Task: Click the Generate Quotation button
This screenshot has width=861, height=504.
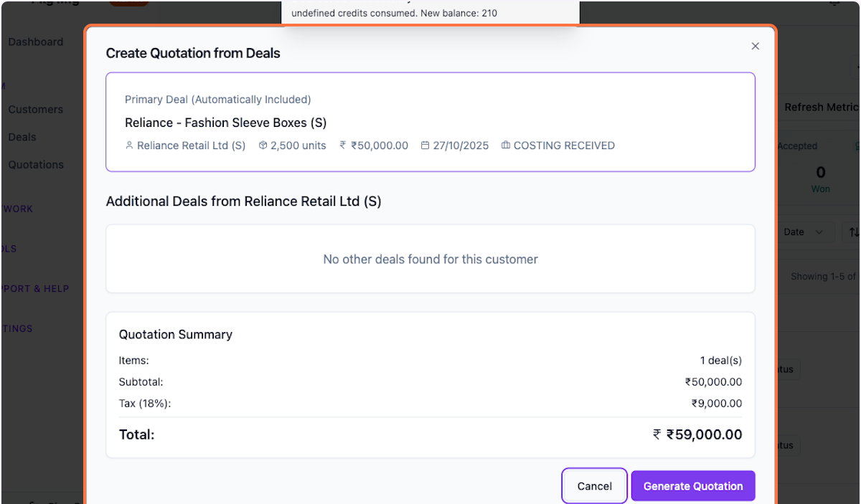Action: 692,485
